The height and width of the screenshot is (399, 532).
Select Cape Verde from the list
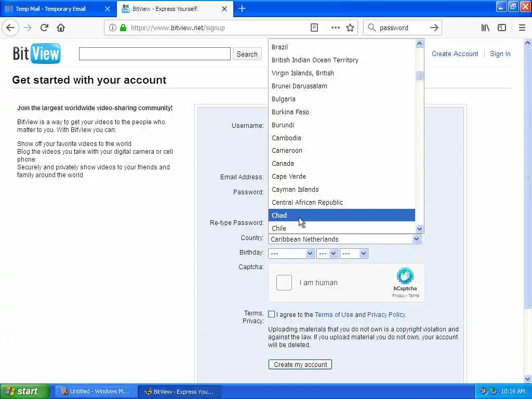click(342, 177)
